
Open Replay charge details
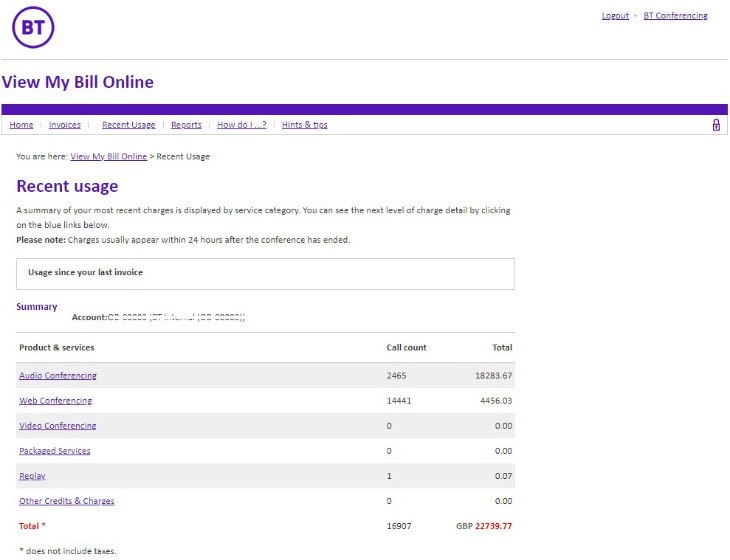pos(32,476)
